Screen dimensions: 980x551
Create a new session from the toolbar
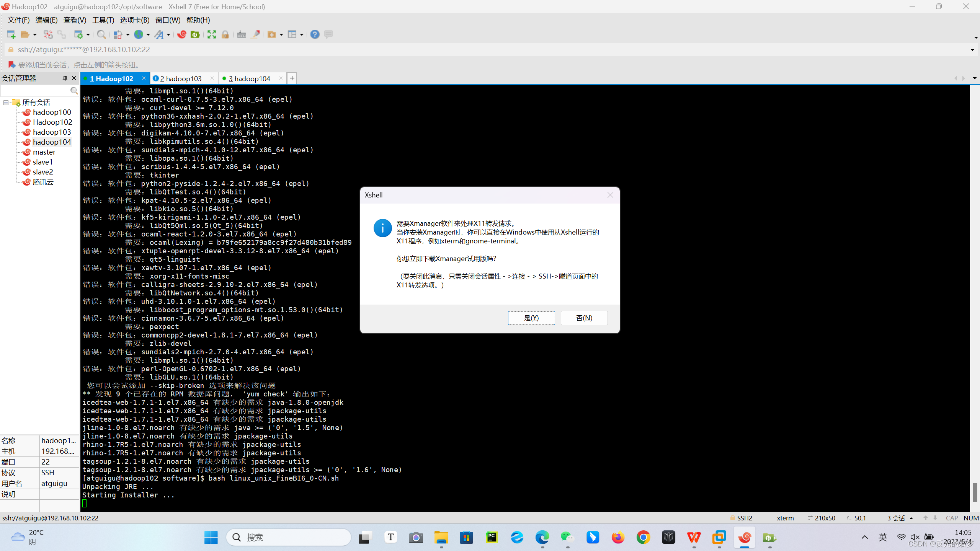click(x=11, y=34)
